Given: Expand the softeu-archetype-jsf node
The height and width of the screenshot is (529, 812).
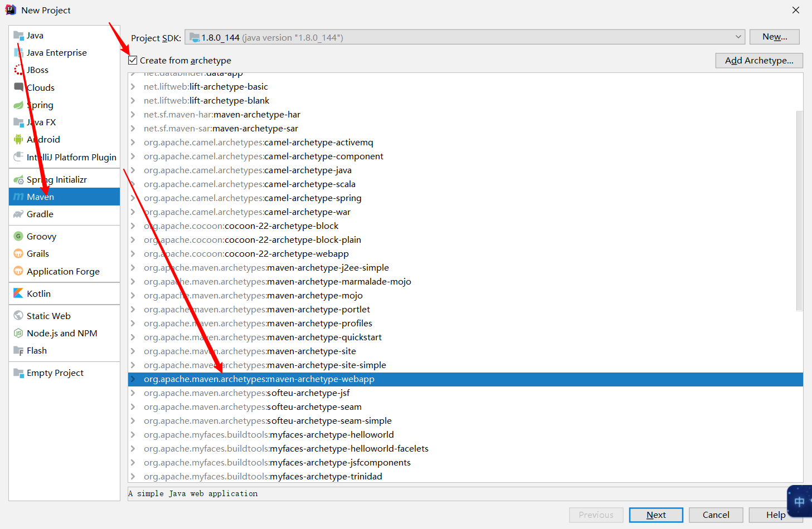Looking at the screenshot, I should pos(133,393).
